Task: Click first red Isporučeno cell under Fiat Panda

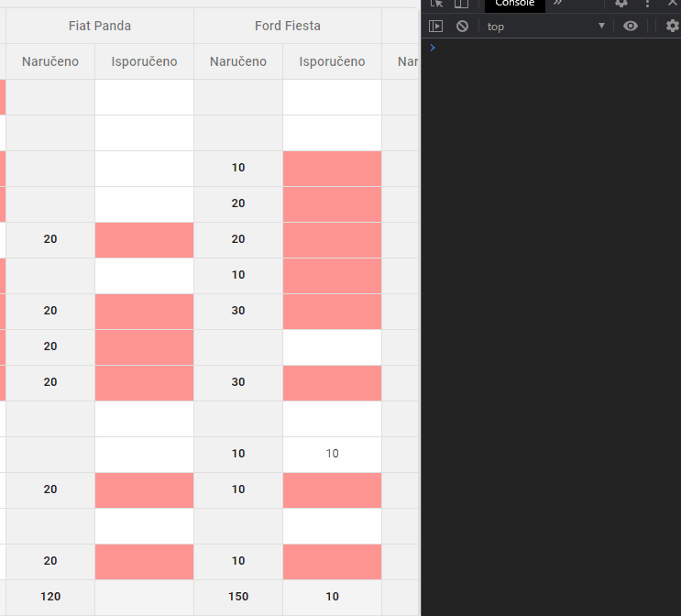Action: pyautogui.click(x=144, y=239)
